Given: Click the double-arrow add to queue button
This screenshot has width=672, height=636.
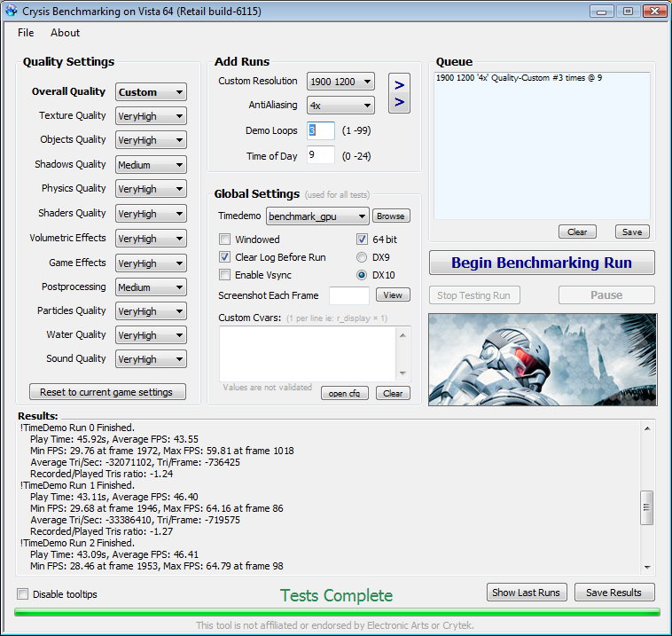Looking at the screenshot, I should pyautogui.click(x=399, y=93).
